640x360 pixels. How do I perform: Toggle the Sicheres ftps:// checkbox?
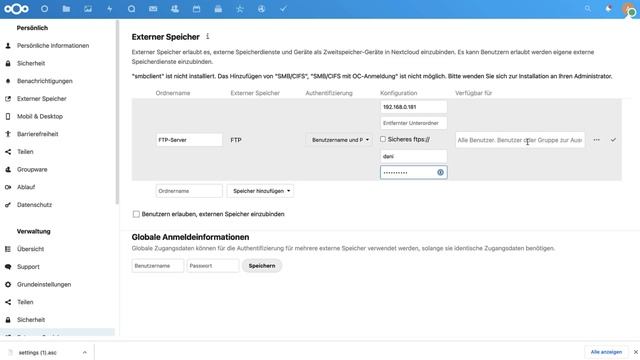(383, 139)
